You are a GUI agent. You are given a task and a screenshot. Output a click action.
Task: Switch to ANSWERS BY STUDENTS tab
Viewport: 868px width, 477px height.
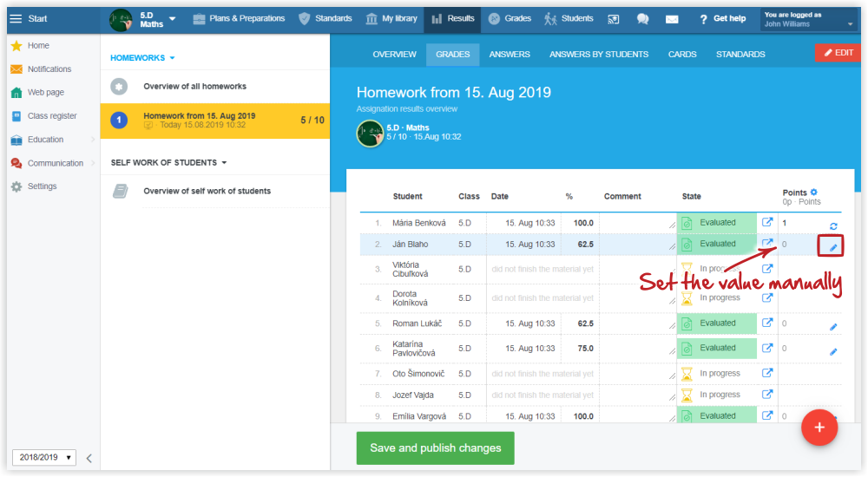tap(598, 55)
